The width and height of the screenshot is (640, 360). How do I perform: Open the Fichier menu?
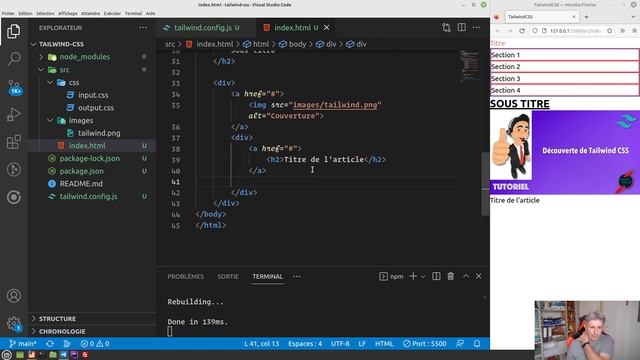coord(8,13)
